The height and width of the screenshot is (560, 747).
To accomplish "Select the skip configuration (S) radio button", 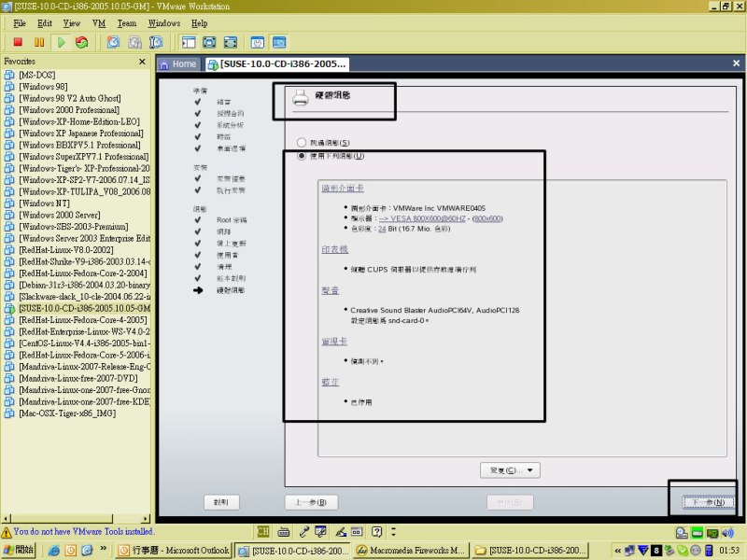I will [301, 143].
